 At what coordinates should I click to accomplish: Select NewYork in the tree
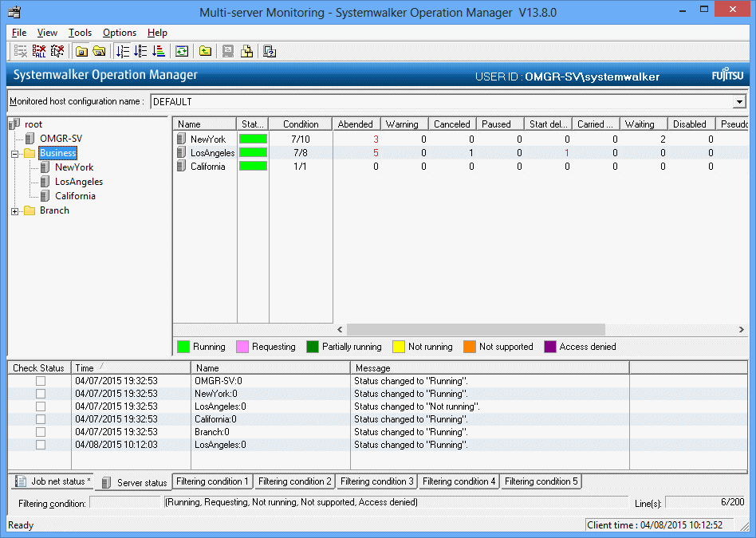pos(74,167)
